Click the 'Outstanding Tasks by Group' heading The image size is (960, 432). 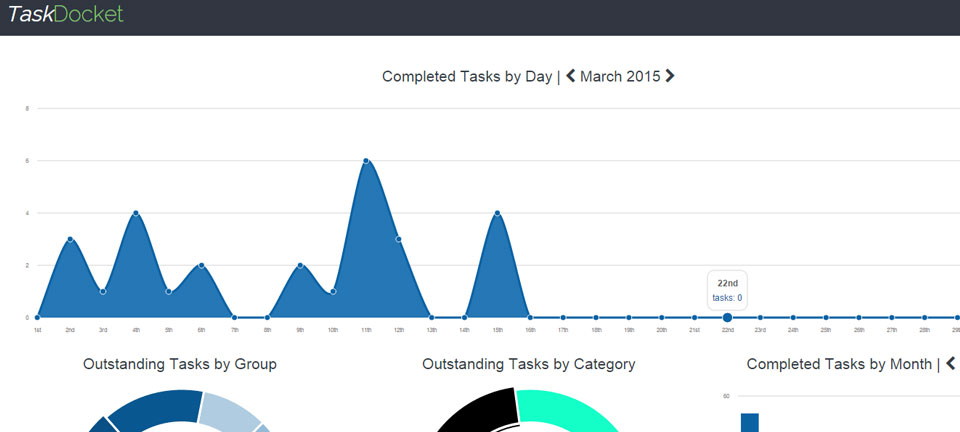click(180, 364)
